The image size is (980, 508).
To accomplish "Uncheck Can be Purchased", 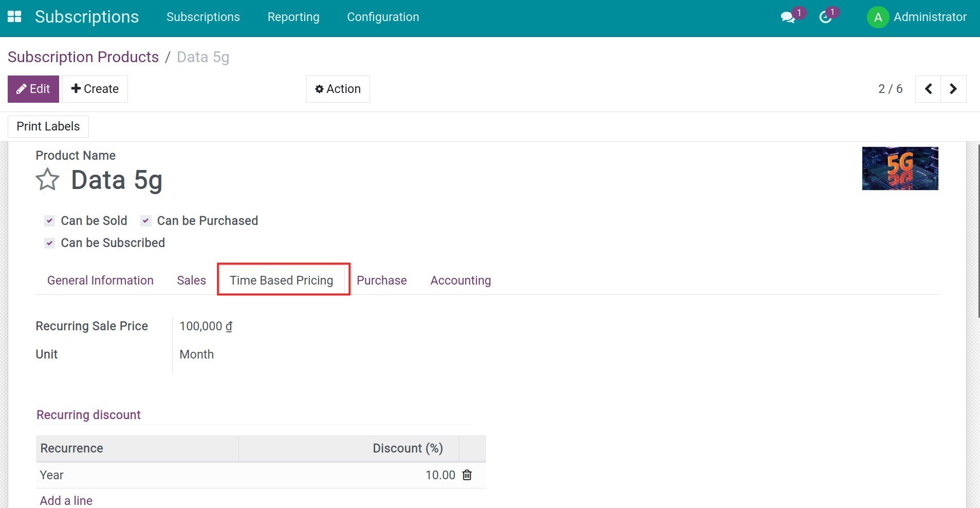I will pyautogui.click(x=145, y=220).
